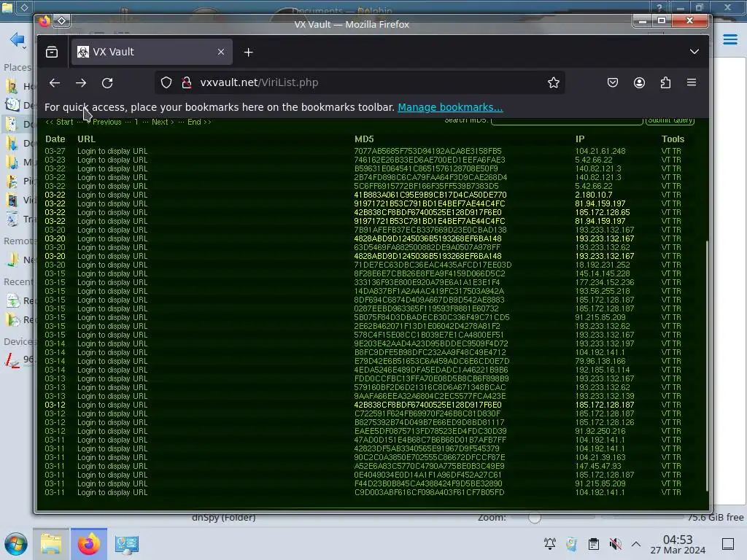Screen dimensions: 747x560
Task: Save page to Pocket icon
Action: pos(613,83)
